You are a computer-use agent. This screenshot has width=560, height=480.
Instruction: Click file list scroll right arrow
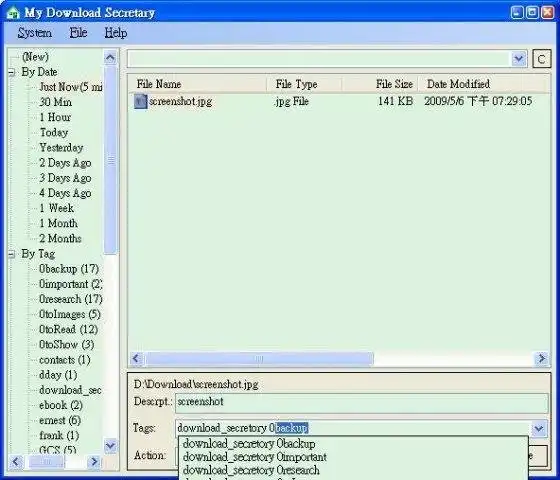(541, 358)
